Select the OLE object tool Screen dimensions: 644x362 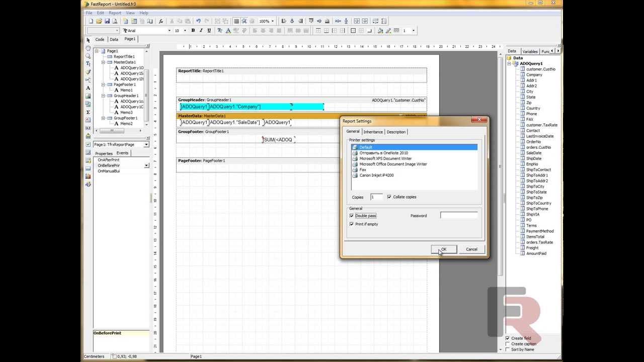(88, 128)
